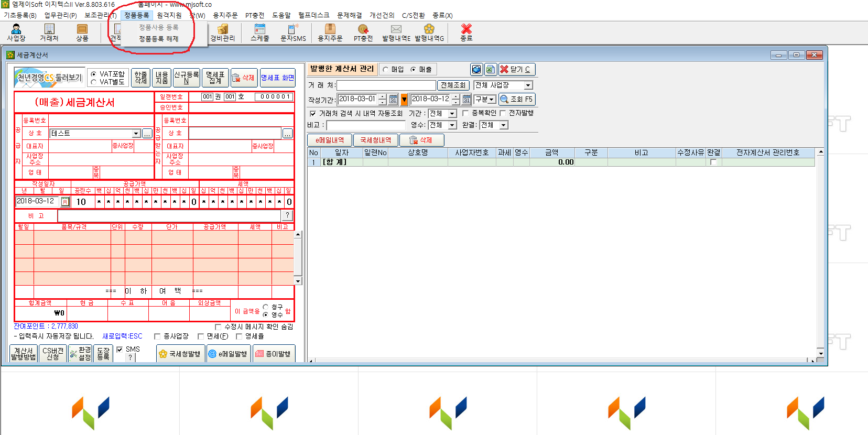This screenshot has width=868, height=435.
Task: Expand supplier 상호 테스트 dropdown
Action: tap(136, 134)
